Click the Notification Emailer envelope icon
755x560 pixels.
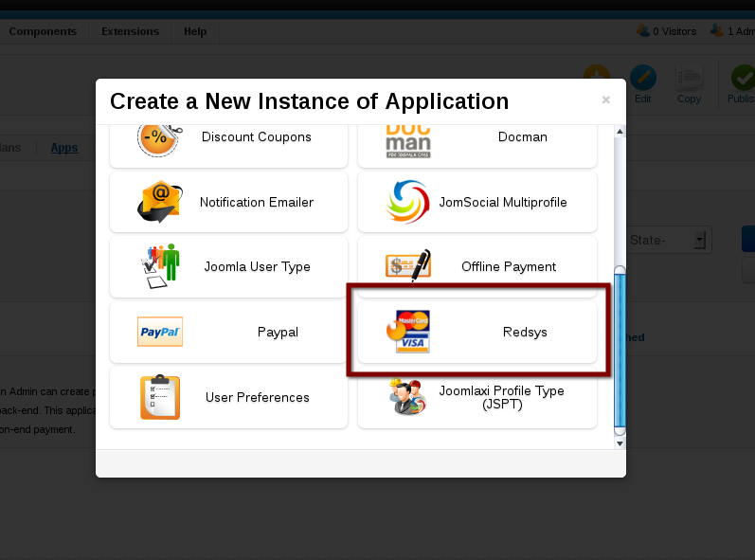coord(160,201)
